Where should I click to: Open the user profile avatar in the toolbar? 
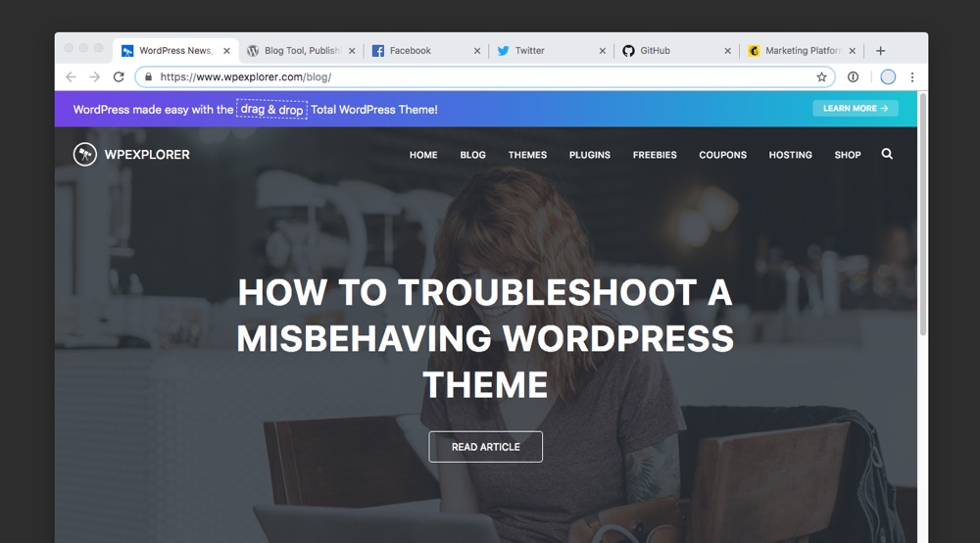(888, 76)
